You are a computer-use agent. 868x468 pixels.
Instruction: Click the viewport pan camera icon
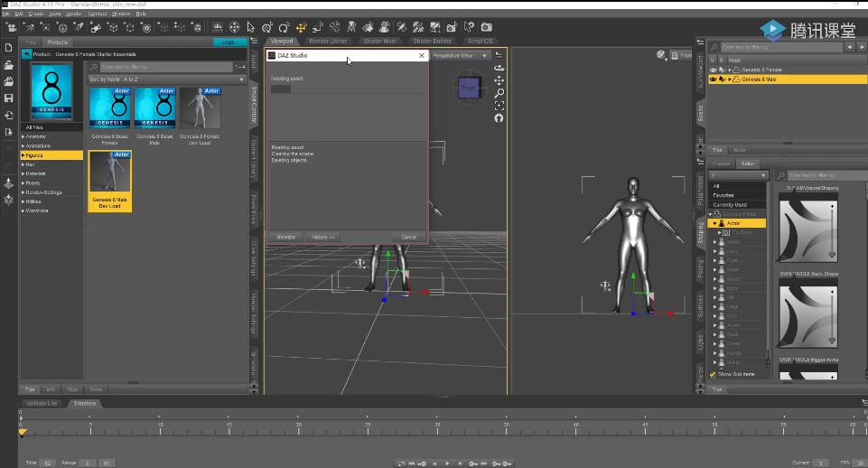pyautogui.click(x=499, y=80)
